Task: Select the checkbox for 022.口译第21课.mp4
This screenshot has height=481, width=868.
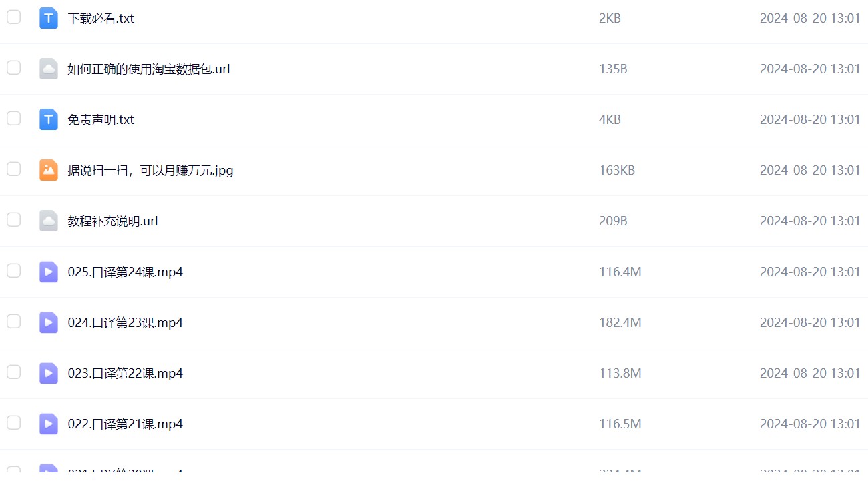Action: click(x=13, y=423)
